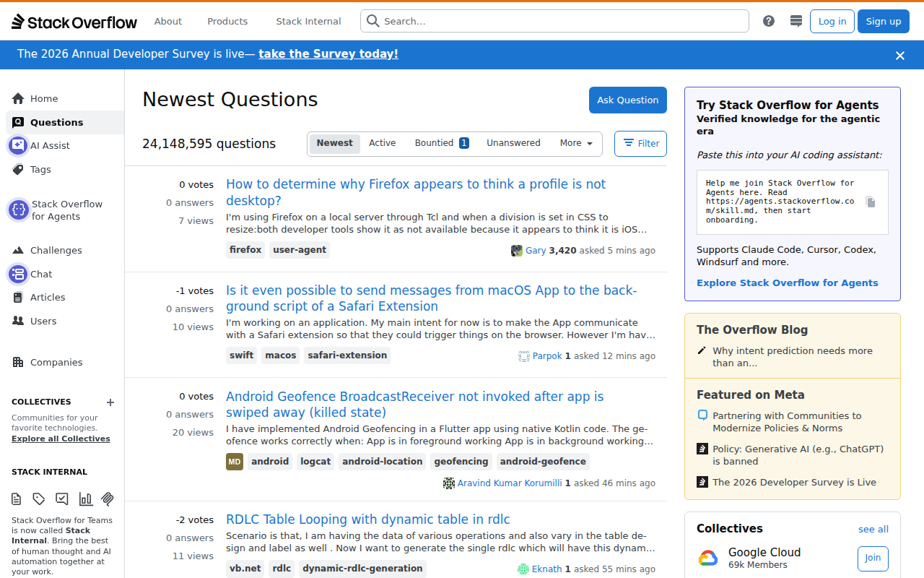Go to Home in the sidebar
The image size is (924, 578).
coord(65,99)
